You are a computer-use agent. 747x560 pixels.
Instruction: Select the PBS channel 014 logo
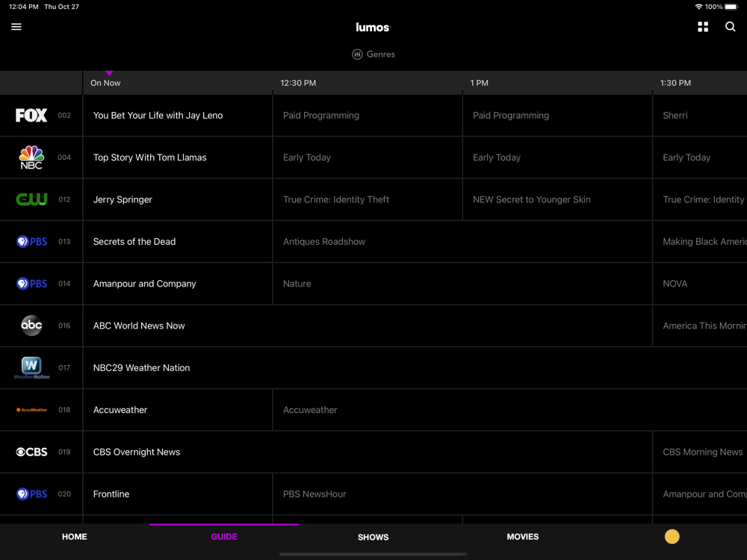[x=31, y=283]
